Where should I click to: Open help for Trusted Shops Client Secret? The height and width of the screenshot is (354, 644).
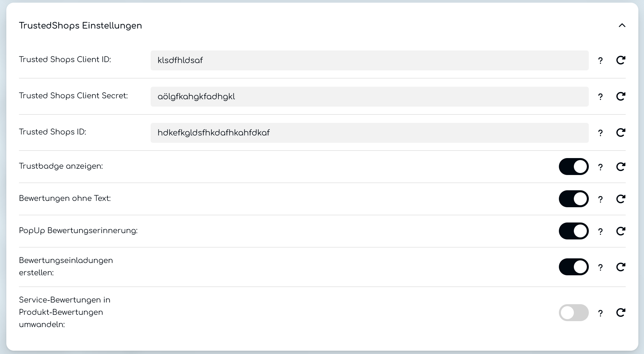click(x=600, y=97)
